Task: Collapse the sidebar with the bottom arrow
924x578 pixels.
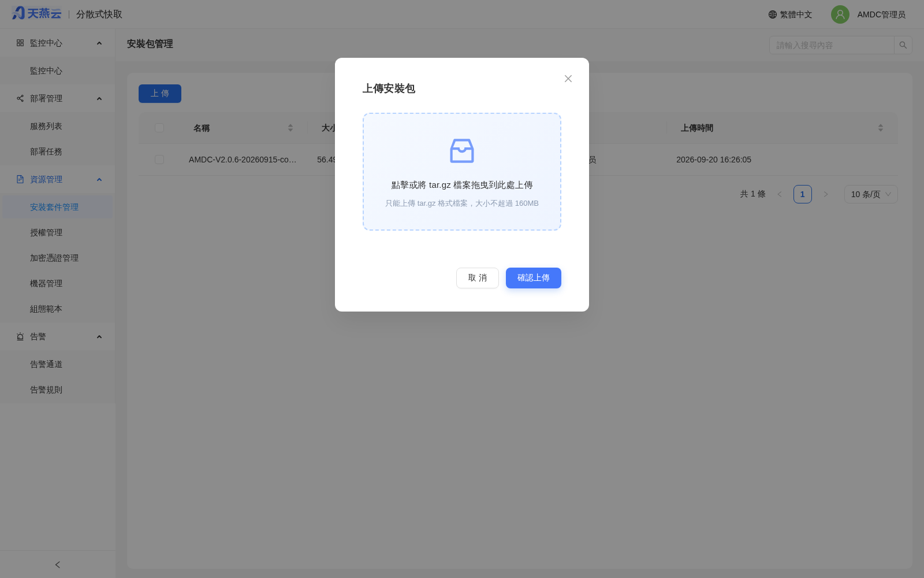Action: point(58,565)
